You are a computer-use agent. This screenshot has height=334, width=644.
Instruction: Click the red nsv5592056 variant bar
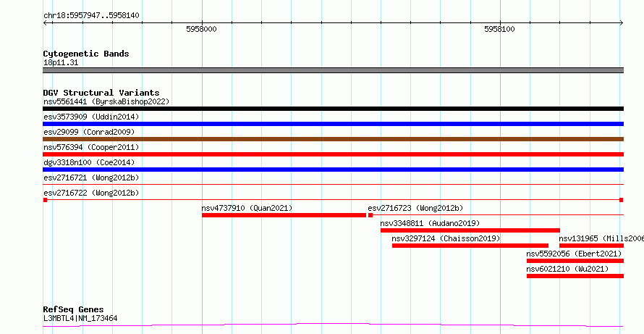click(x=575, y=261)
